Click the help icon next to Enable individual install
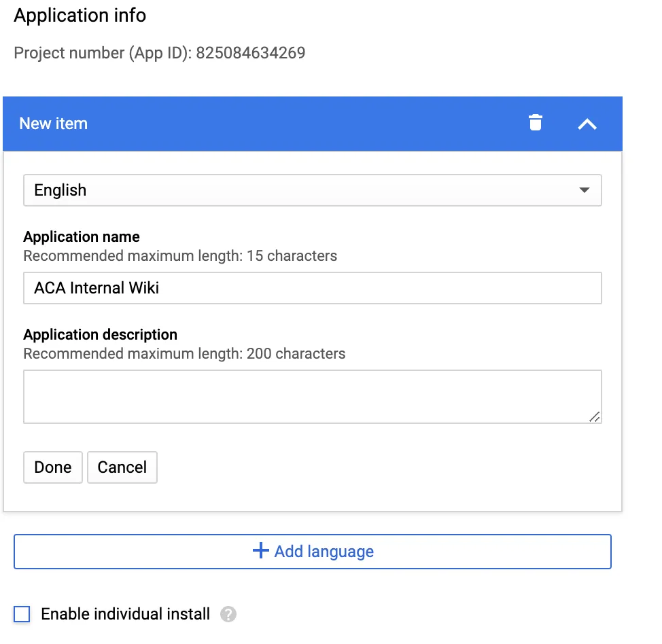Image resolution: width=662 pixels, height=644 pixels. coord(229,614)
